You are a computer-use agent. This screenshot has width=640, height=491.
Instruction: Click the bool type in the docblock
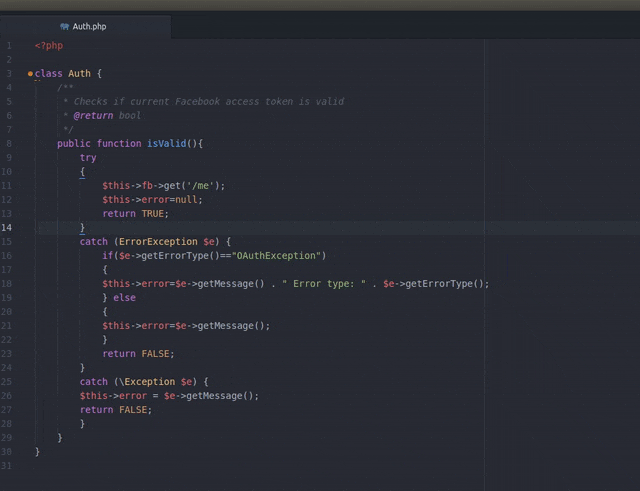129,116
